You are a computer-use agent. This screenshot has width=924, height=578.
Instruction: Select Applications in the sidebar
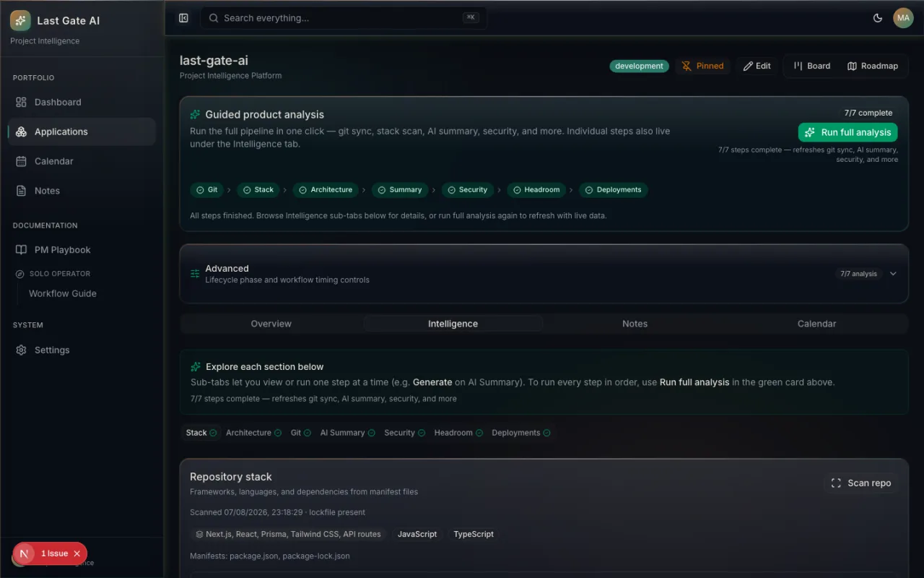82,132
